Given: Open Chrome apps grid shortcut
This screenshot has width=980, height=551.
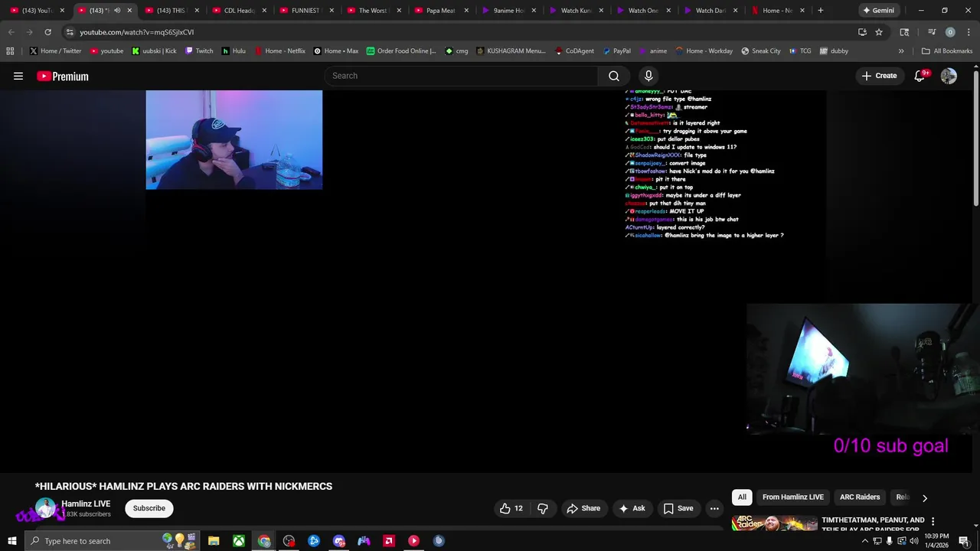Looking at the screenshot, I should point(10,51).
